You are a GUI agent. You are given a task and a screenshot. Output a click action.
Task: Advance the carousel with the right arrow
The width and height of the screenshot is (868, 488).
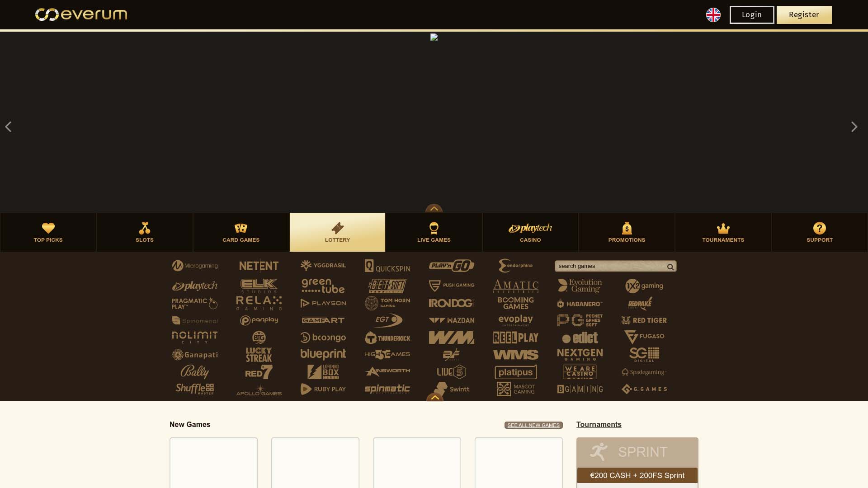[854, 127]
